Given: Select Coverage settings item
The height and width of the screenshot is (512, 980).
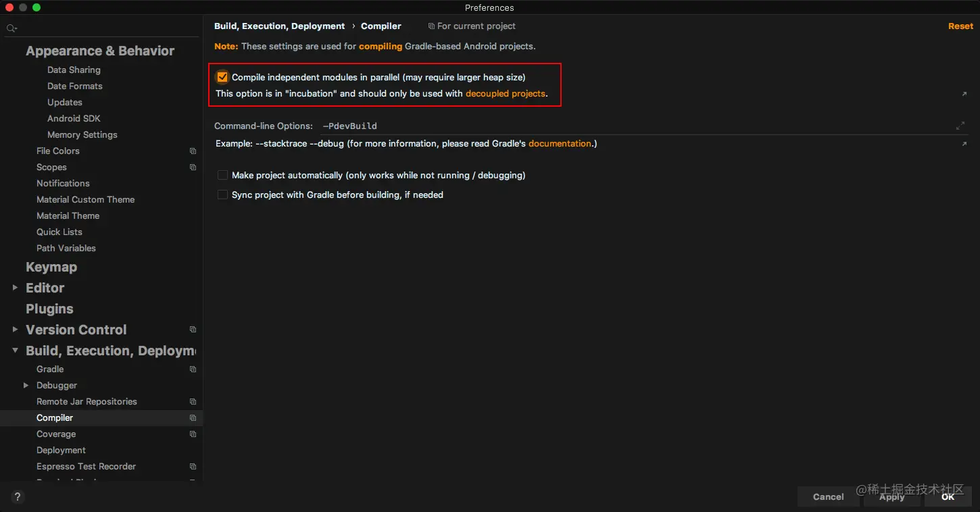Looking at the screenshot, I should coord(56,434).
